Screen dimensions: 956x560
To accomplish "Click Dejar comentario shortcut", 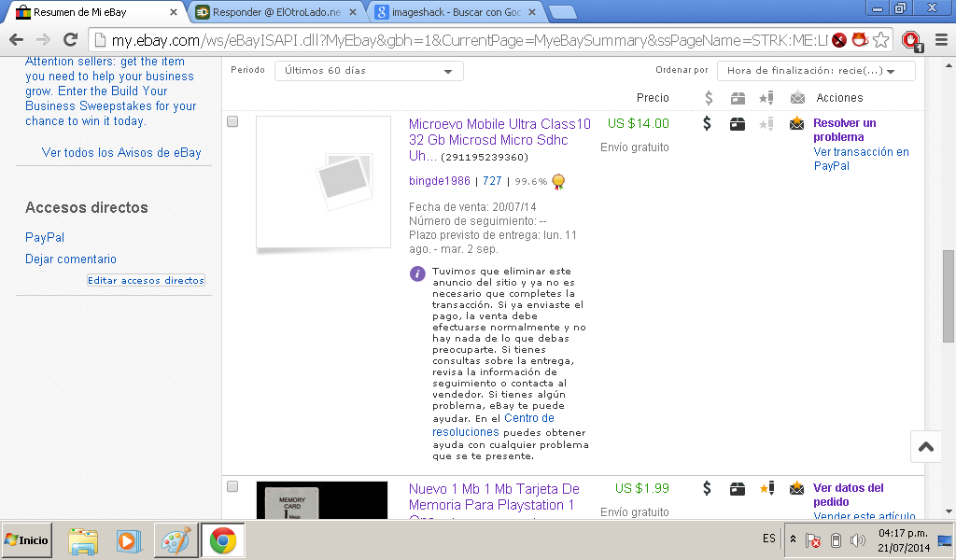I will [x=71, y=259].
